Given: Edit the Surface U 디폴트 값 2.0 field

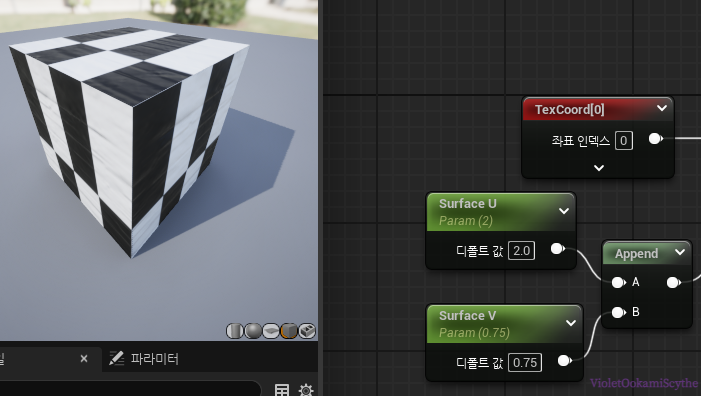Looking at the screenshot, I should pyautogui.click(x=522, y=251).
